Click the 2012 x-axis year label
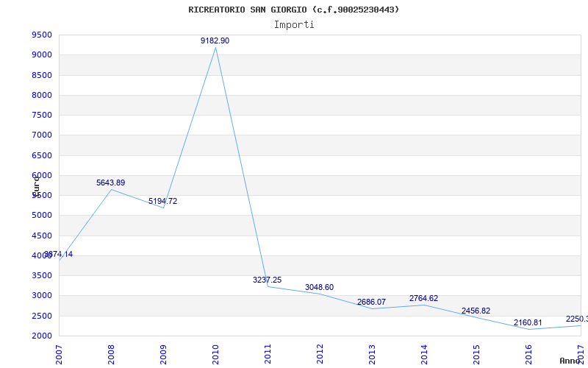 click(x=320, y=355)
